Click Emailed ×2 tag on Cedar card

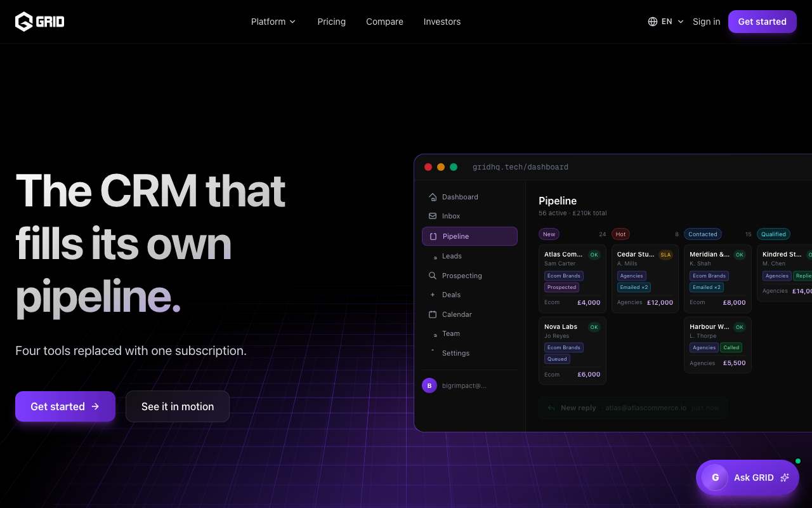(634, 287)
